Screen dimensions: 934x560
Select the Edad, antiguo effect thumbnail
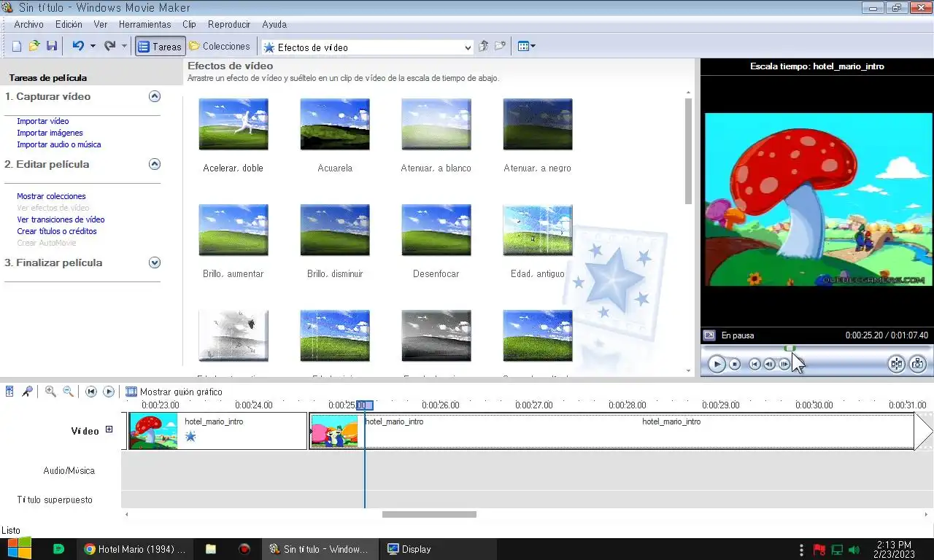pos(538,230)
